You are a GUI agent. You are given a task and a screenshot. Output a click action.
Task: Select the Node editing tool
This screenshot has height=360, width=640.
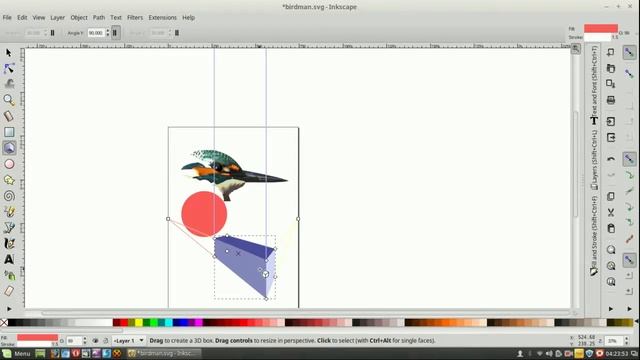(x=9, y=68)
